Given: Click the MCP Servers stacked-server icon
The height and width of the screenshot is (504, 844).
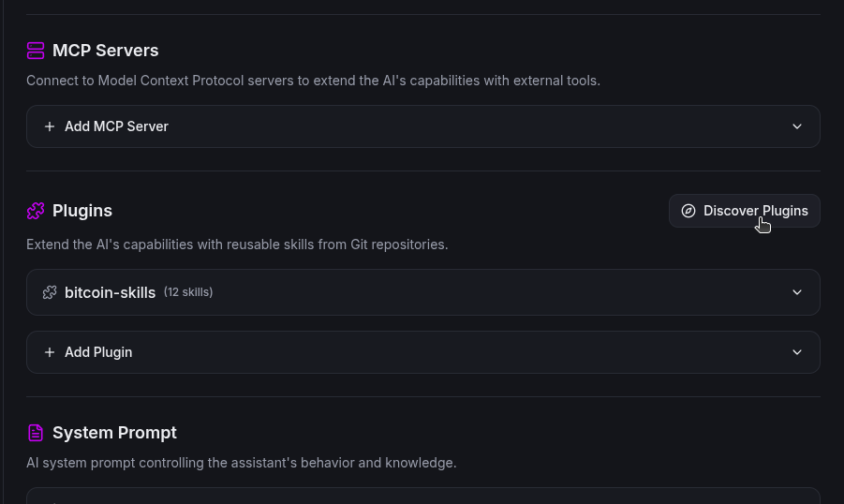Looking at the screenshot, I should [x=36, y=51].
